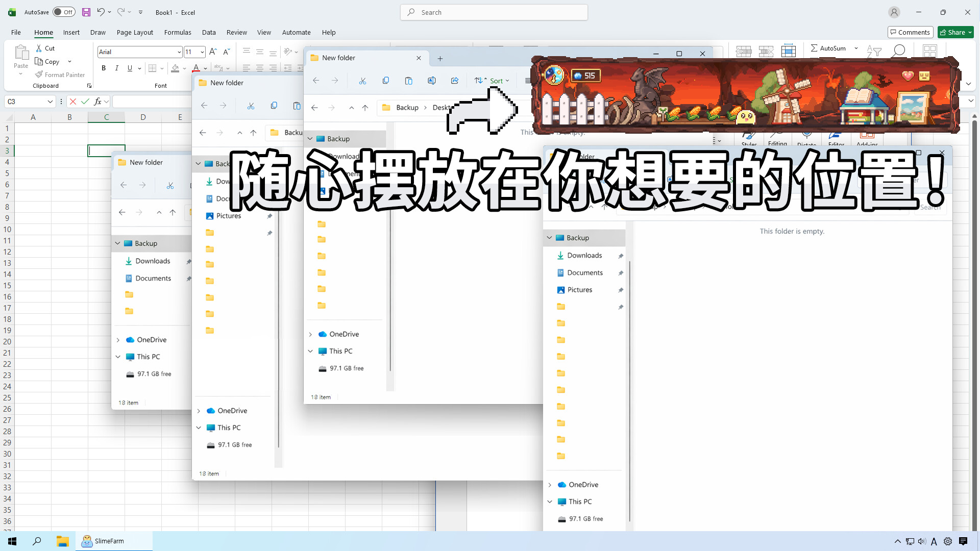The width and height of the screenshot is (980, 551).
Task: Open the Insert ribbon tab
Action: 71,32
